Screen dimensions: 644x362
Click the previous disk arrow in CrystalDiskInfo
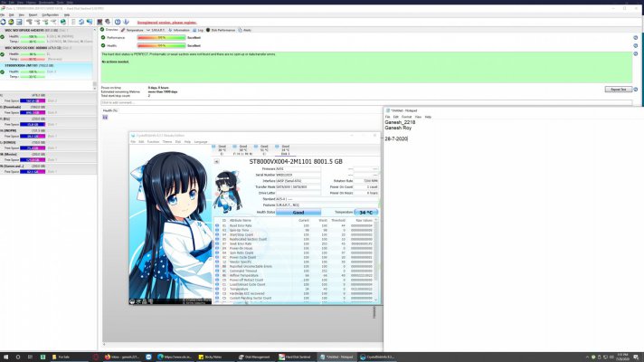click(x=216, y=161)
